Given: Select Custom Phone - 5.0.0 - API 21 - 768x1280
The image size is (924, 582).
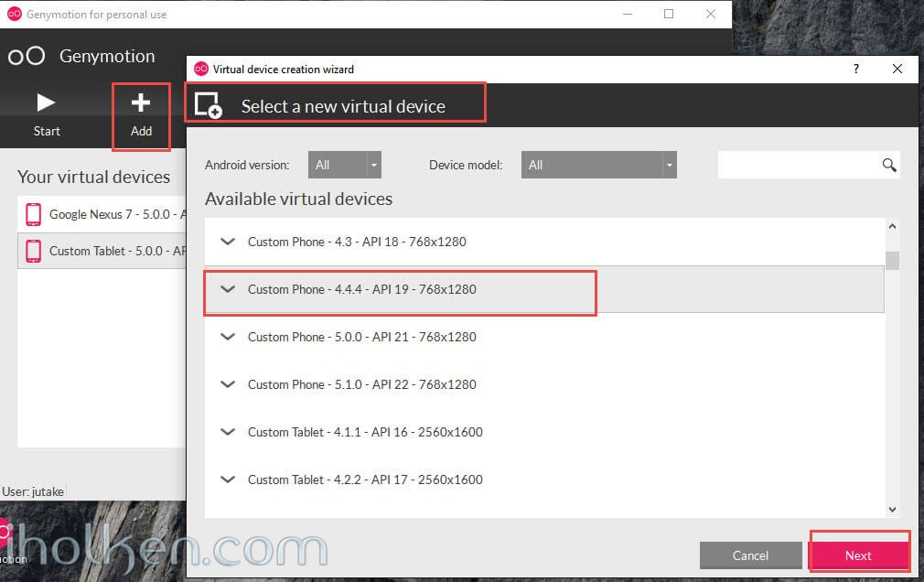Looking at the screenshot, I should tap(544, 338).
